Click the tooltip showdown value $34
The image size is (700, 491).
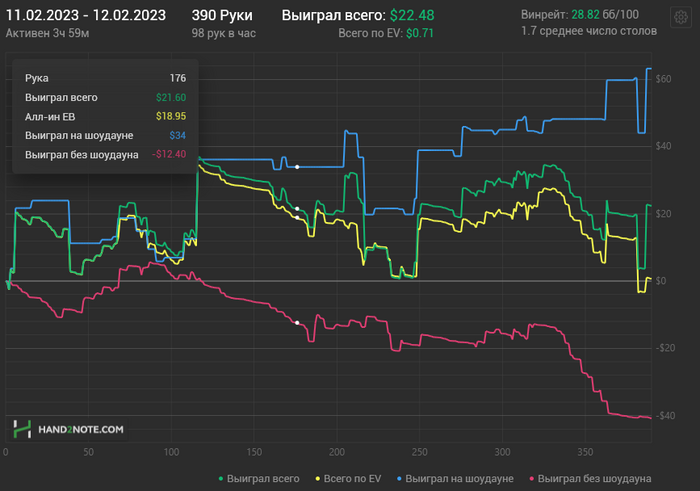(178, 135)
